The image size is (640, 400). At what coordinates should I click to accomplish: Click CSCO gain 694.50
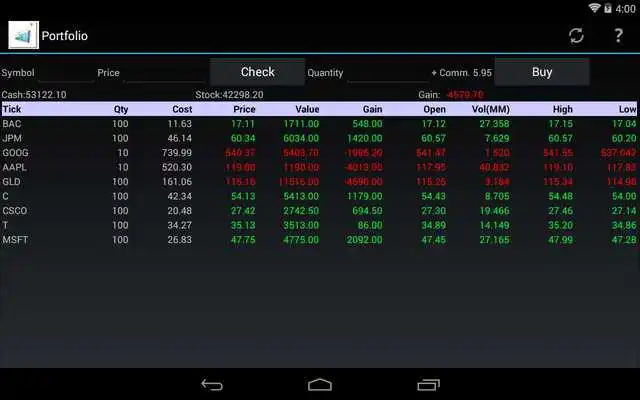click(367, 211)
